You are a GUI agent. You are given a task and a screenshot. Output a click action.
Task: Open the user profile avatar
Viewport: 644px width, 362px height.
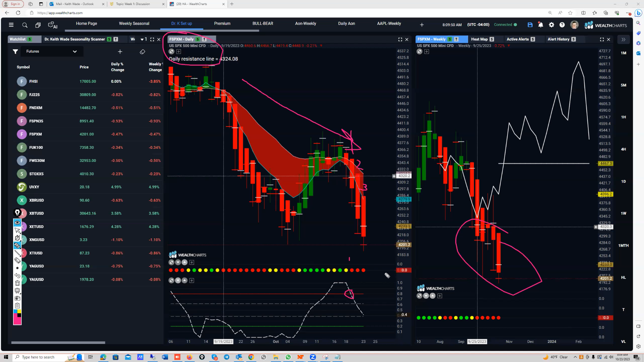[574, 25]
